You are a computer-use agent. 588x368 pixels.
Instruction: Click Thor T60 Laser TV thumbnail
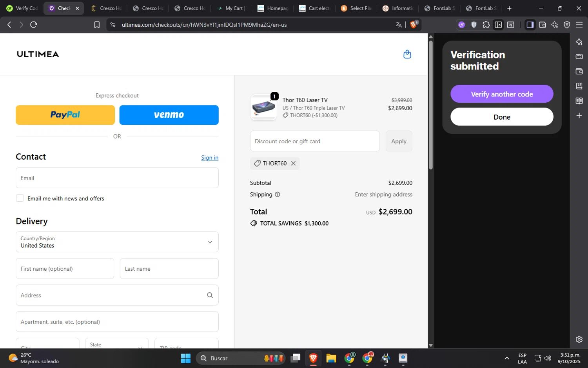click(264, 107)
